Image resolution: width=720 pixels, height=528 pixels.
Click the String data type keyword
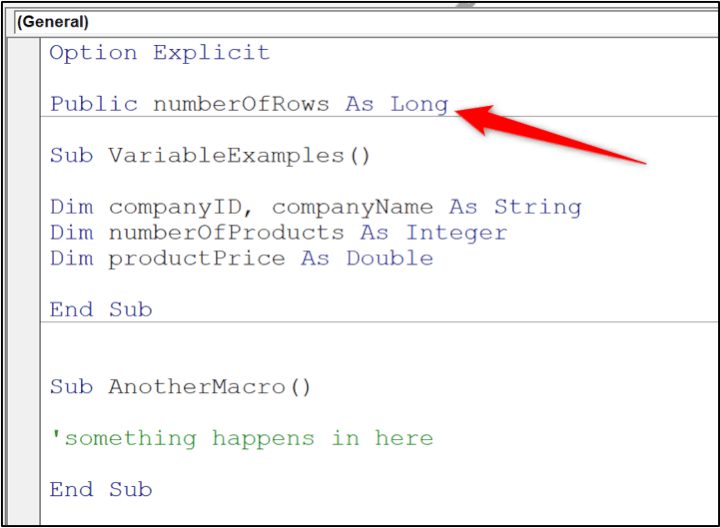coord(537,207)
